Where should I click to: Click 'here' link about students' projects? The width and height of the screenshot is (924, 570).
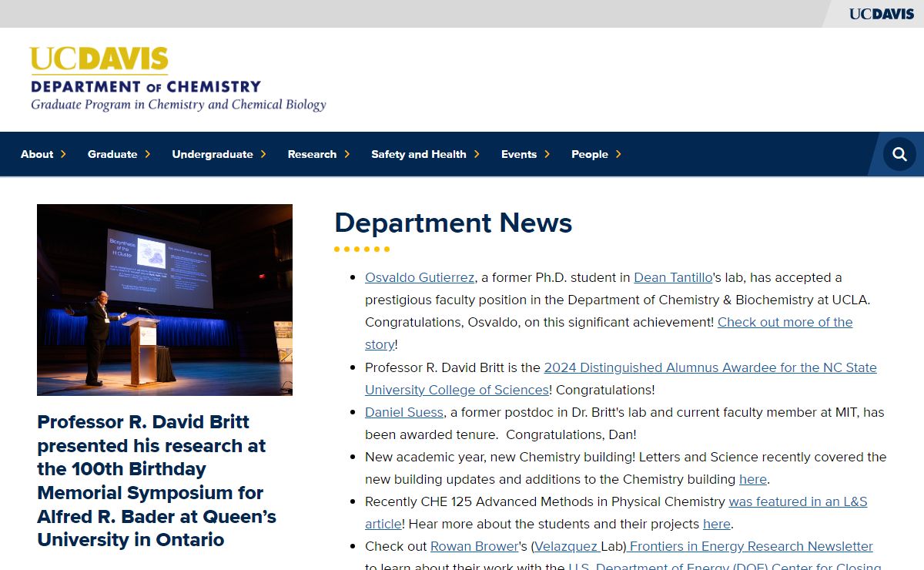tap(717, 524)
